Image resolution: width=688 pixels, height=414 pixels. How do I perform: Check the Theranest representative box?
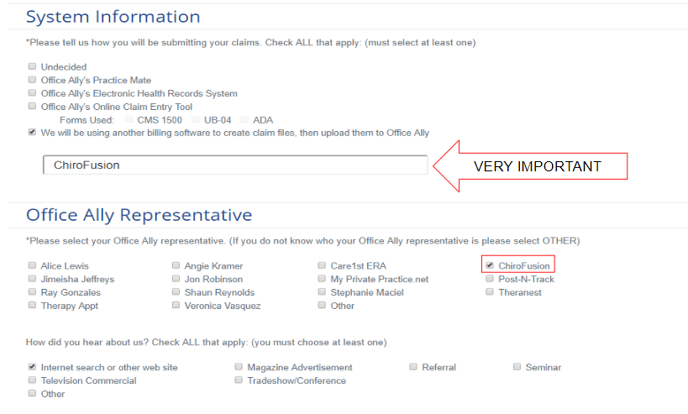point(490,292)
